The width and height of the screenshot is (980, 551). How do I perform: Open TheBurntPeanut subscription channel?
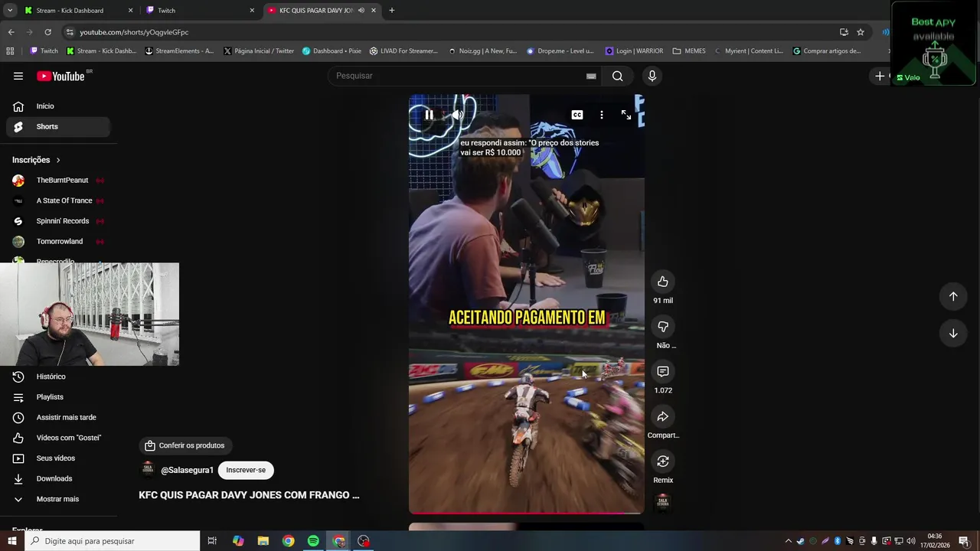coord(58,181)
